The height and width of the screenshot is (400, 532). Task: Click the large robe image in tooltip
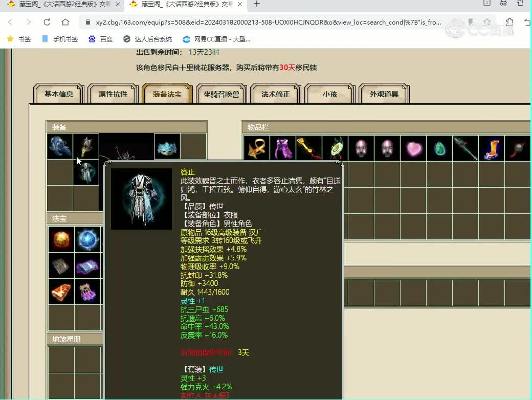pyautogui.click(x=142, y=199)
